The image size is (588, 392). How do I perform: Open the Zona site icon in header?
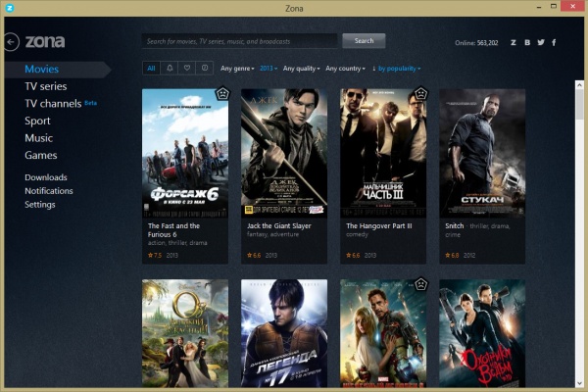click(x=513, y=43)
